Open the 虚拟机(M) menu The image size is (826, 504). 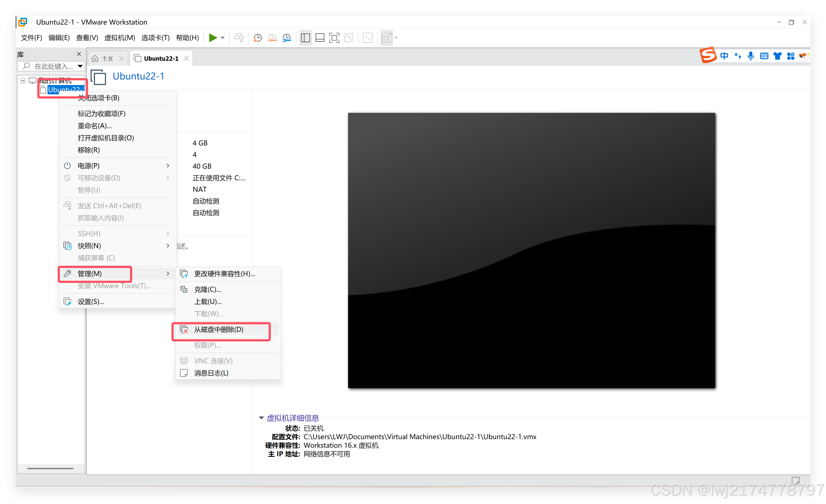[x=120, y=38]
